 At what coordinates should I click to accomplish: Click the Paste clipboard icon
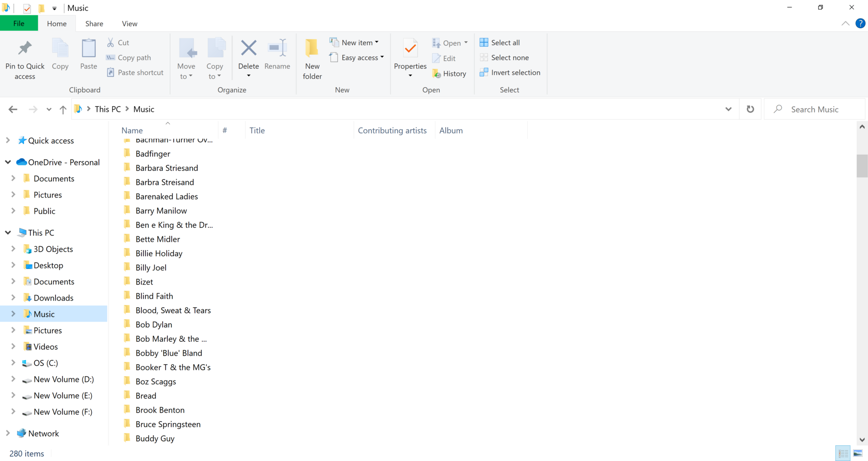89,48
